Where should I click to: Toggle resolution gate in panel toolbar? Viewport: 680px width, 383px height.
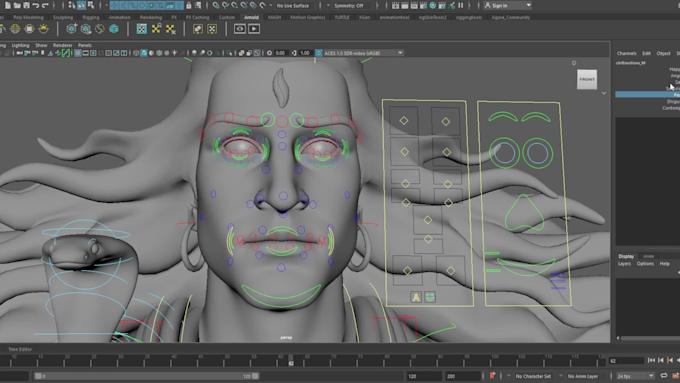pos(93,53)
